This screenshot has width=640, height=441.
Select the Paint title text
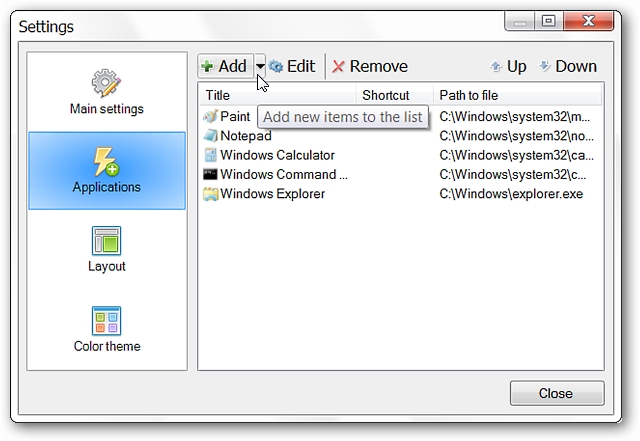coord(235,116)
